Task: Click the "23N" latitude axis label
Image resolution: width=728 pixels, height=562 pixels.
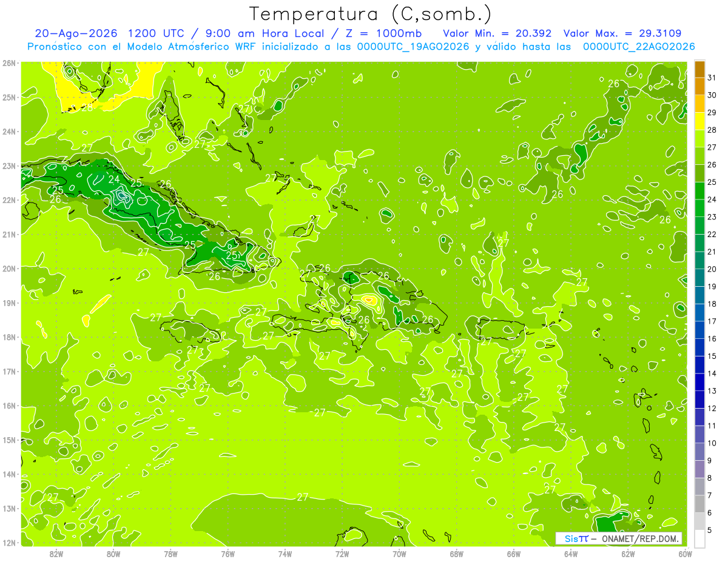Action: pos(9,166)
